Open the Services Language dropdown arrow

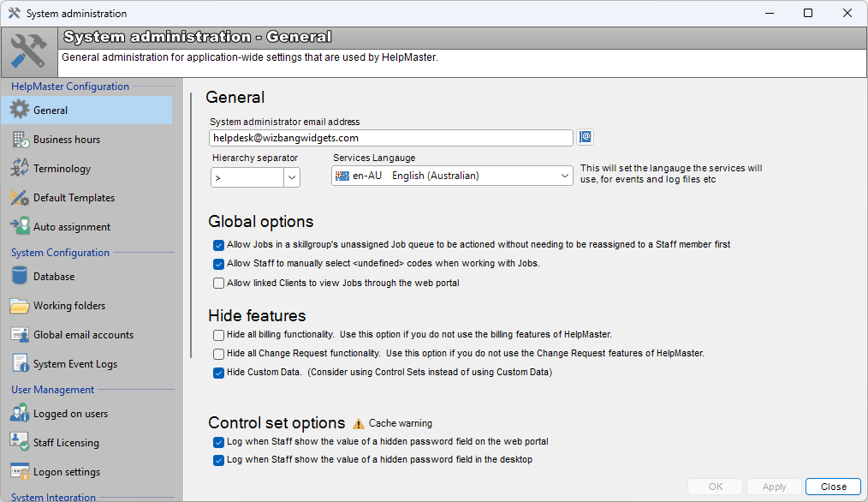click(x=564, y=176)
